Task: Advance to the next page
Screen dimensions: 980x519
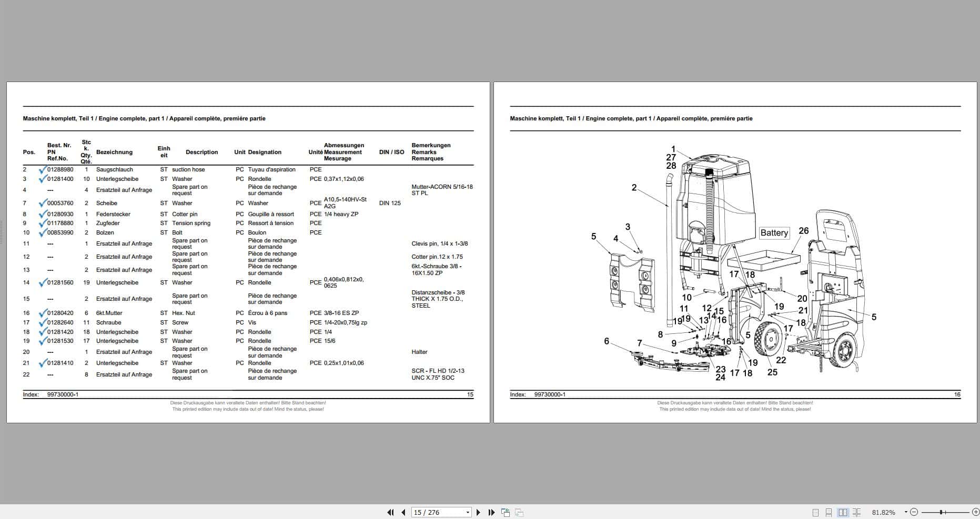Action: coord(478,512)
